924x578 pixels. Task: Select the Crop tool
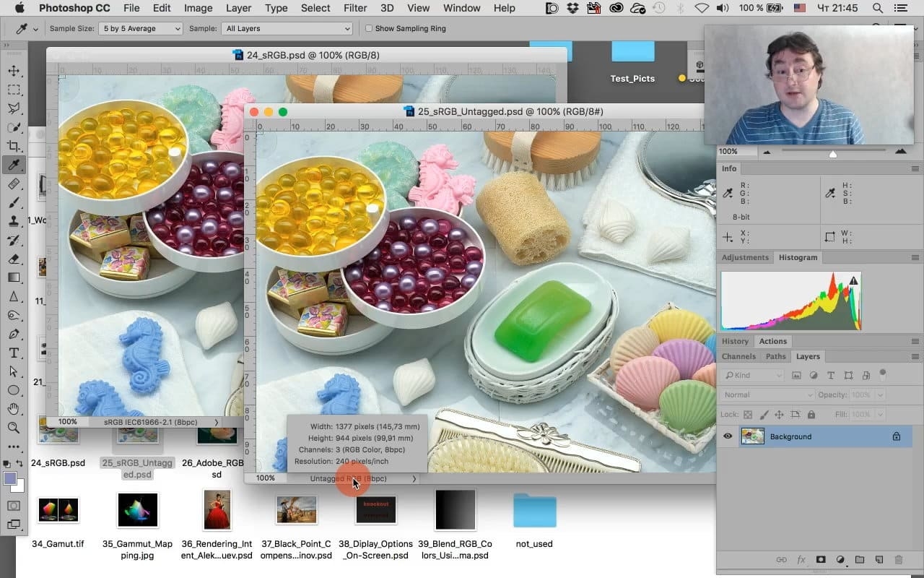coord(14,146)
